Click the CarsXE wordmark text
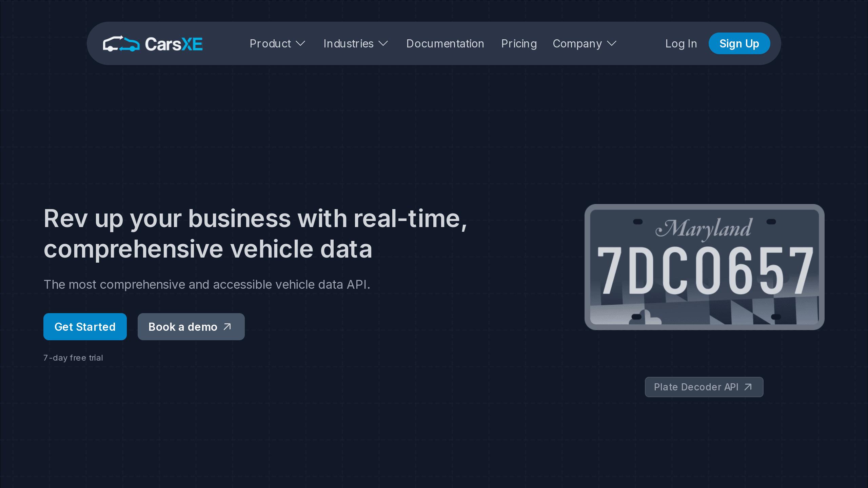The image size is (868, 488). click(x=174, y=44)
